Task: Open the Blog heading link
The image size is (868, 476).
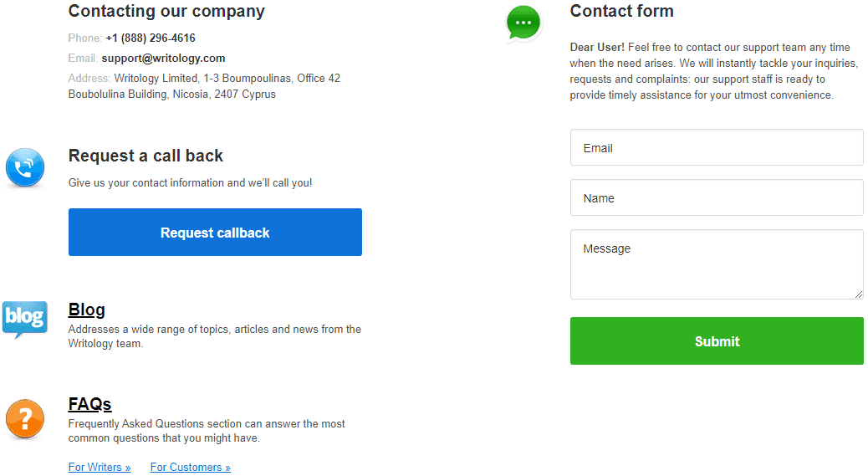Action: (x=86, y=310)
